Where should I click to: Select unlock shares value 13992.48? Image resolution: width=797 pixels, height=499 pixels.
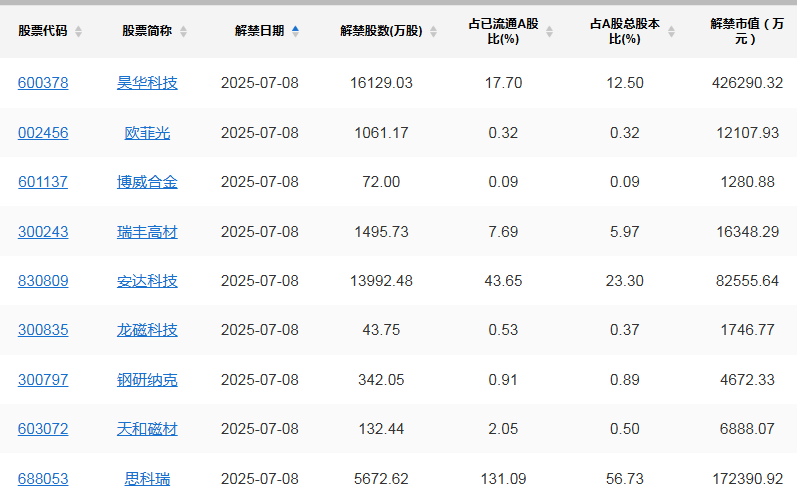pyautogui.click(x=381, y=281)
